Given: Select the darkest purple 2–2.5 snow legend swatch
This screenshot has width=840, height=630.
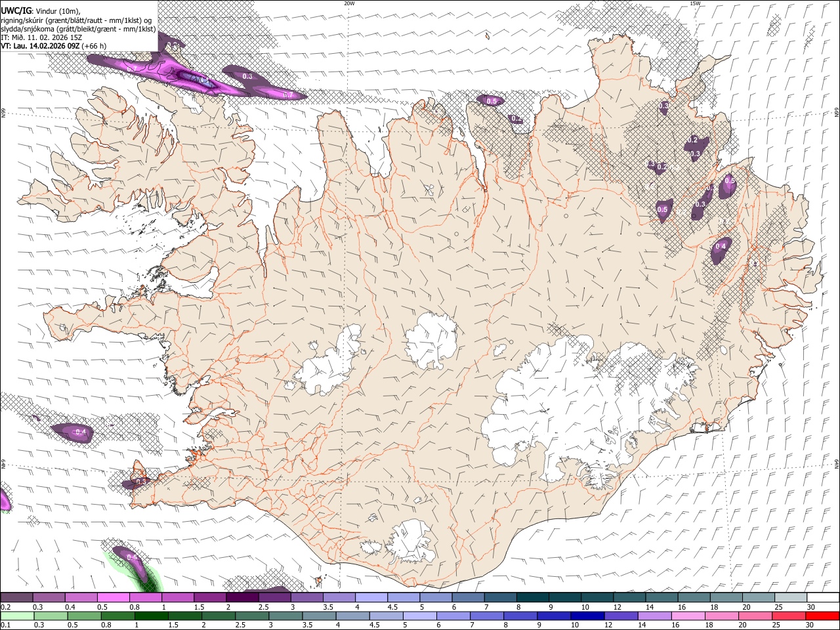Looking at the screenshot, I should pyautogui.click(x=242, y=598).
